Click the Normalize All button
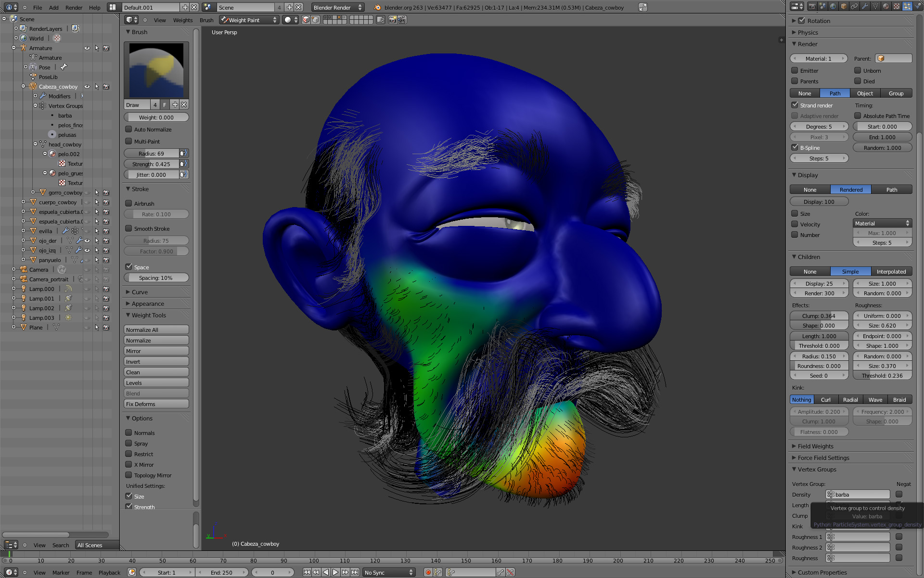924x578 pixels. coord(156,329)
